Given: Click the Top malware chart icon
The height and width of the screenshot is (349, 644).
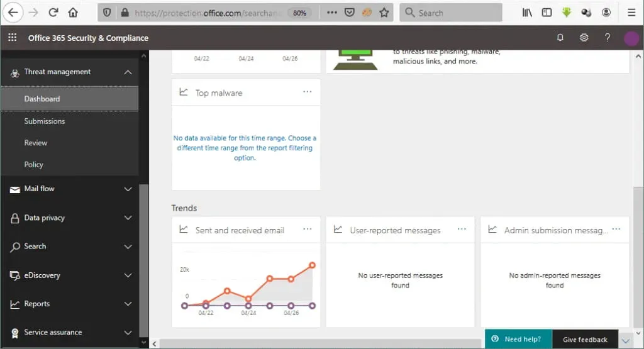Looking at the screenshot, I should point(184,92).
